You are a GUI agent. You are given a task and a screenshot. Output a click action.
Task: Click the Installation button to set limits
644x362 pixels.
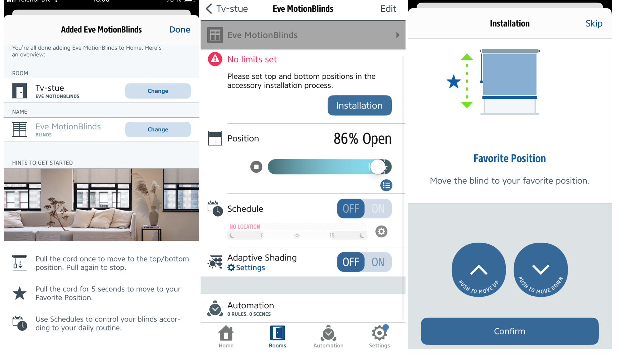[x=360, y=106]
